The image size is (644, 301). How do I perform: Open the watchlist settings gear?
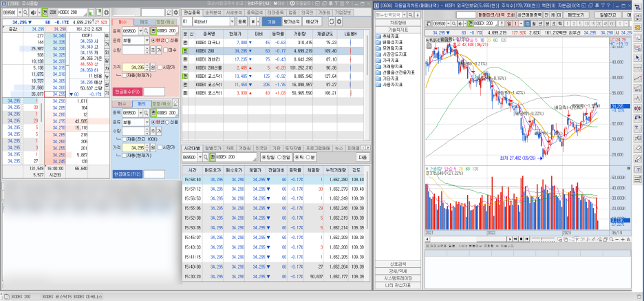click(339, 21)
